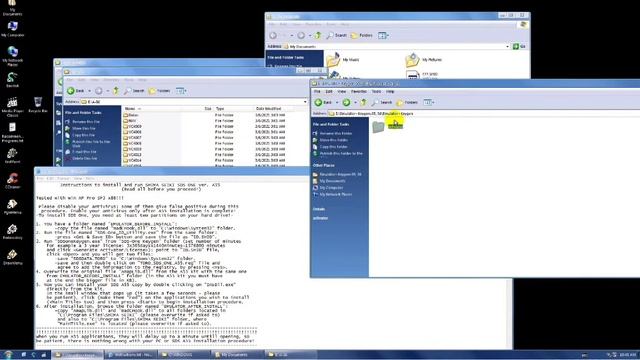Select the folder icon in the Keygen window
Screen dimensions: 640x360
378,127
